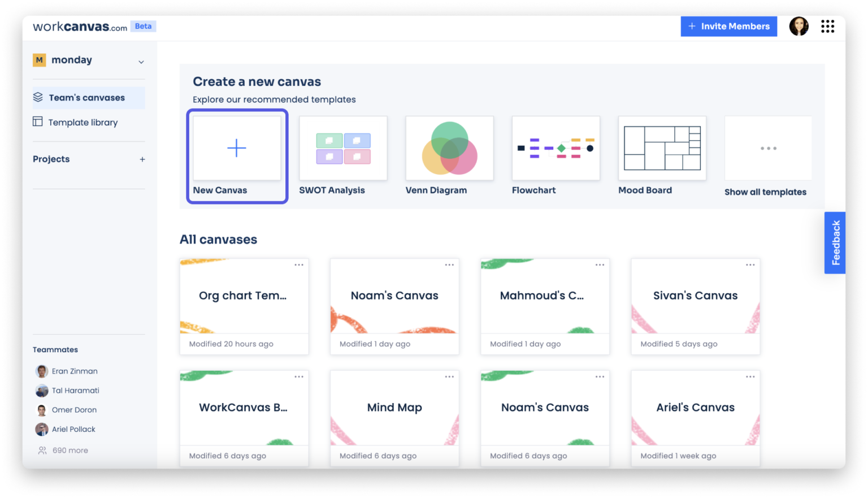Create a blank New Canvas
Screen dimensions: 868x498
point(237,148)
